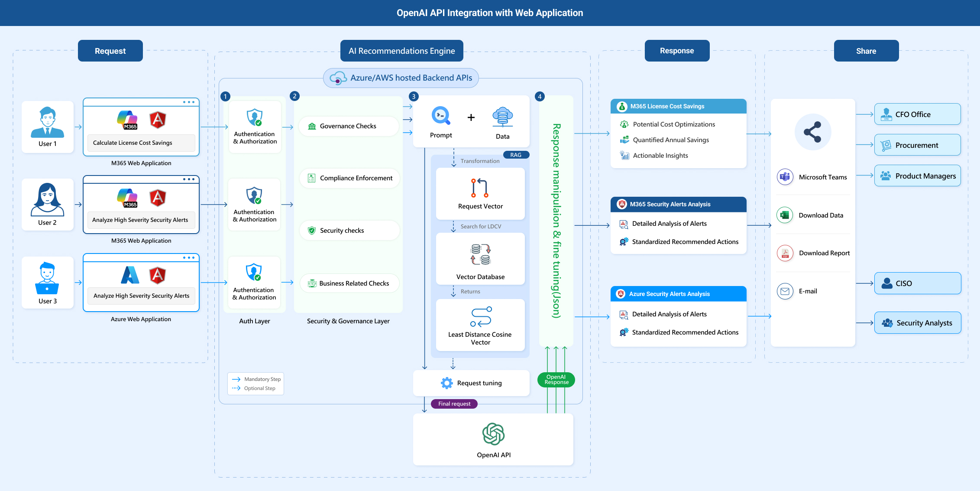
Task: Click the green OpenAI Response badge
Action: click(556, 380)
